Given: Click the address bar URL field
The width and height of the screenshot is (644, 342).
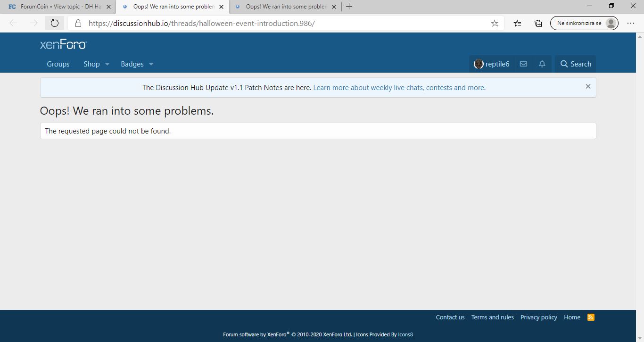Looking at the screenshot, I should [x=283, y=23].
